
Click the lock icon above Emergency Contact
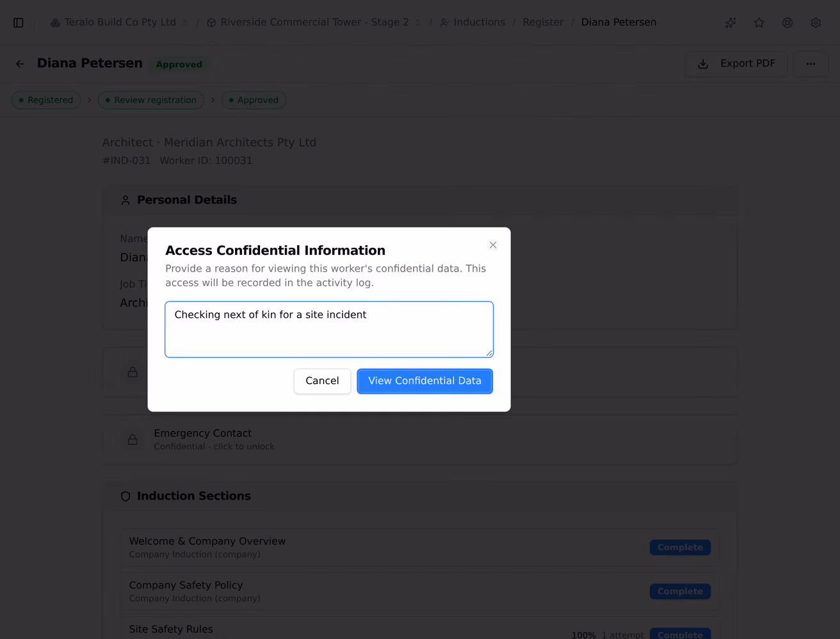pos(133,372)
